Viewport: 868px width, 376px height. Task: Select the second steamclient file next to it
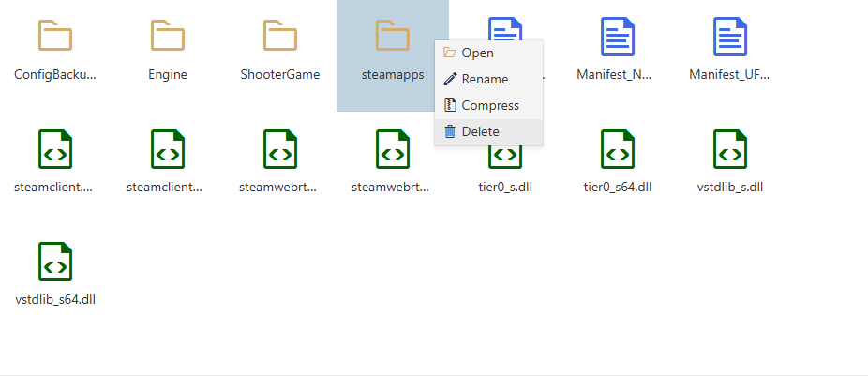click(168, 149)
